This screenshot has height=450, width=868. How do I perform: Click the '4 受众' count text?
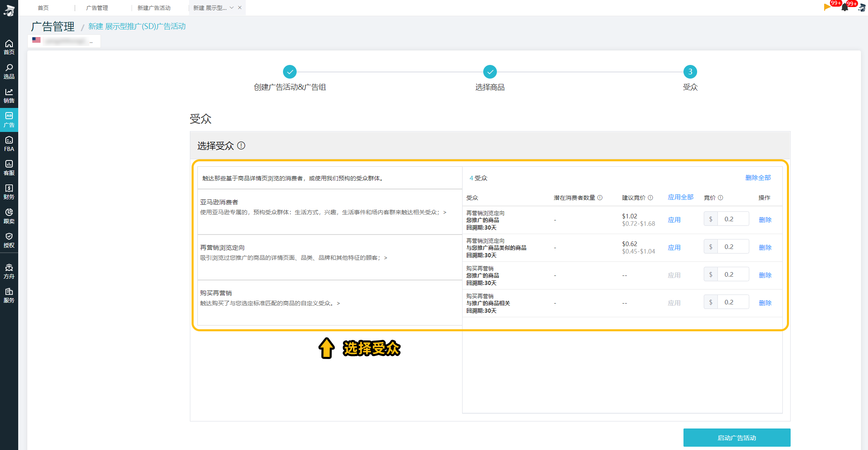coord(478,178)
